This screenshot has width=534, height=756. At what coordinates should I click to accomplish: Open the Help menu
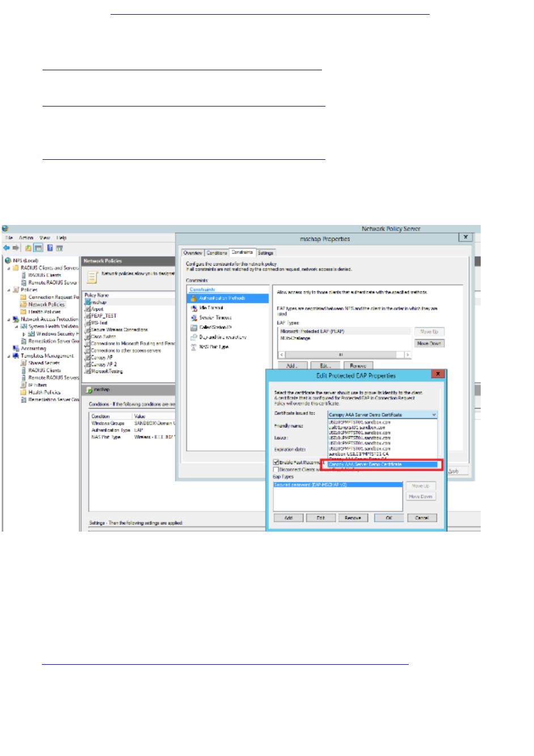62,238
